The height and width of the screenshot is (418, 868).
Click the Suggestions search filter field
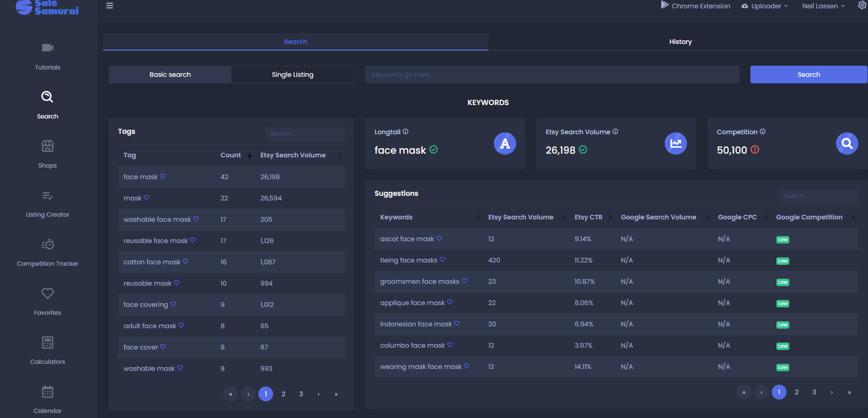(818, 196)
